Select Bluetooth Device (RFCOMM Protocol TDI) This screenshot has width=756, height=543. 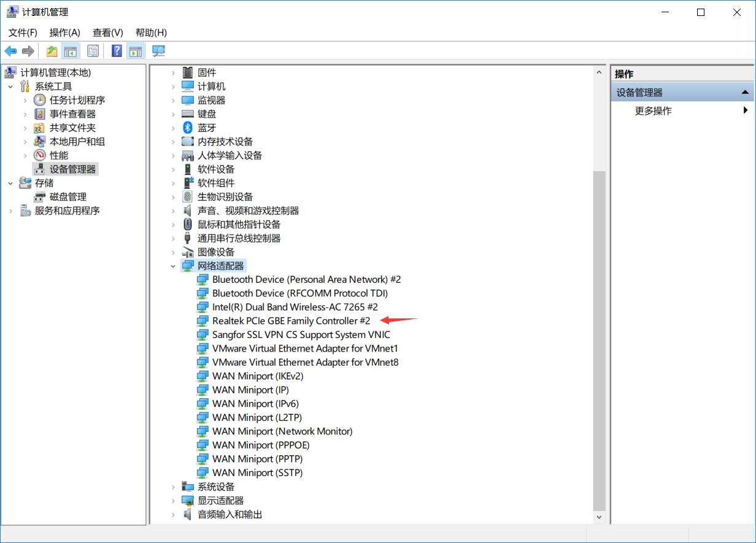300,293
